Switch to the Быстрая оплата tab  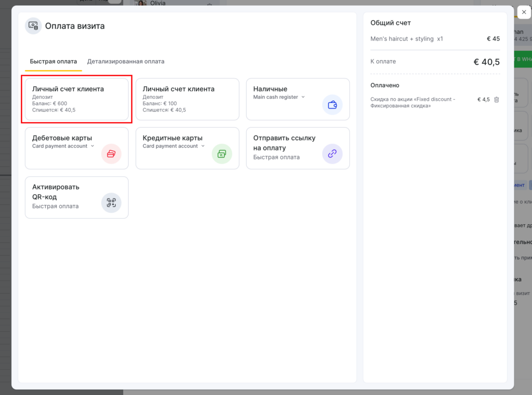pos(53,61)
